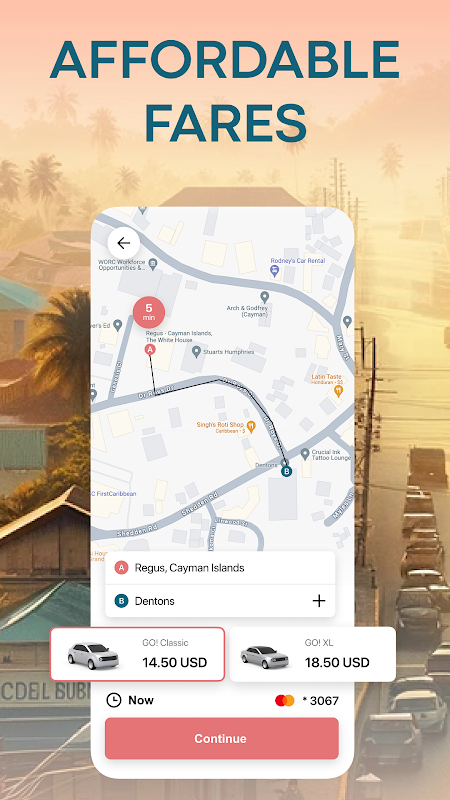Viewport: 450px width, 800px height.
Task: Tap the blue B destination marker on map
Action: tap(287, 471)
